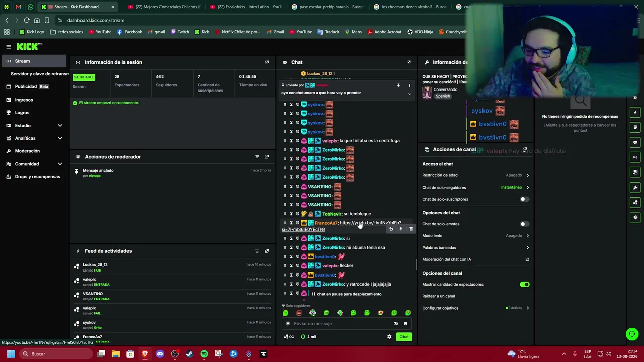Open Discord from the taskbar
This screenshot has width=644, height=362.
click(160, 354)
